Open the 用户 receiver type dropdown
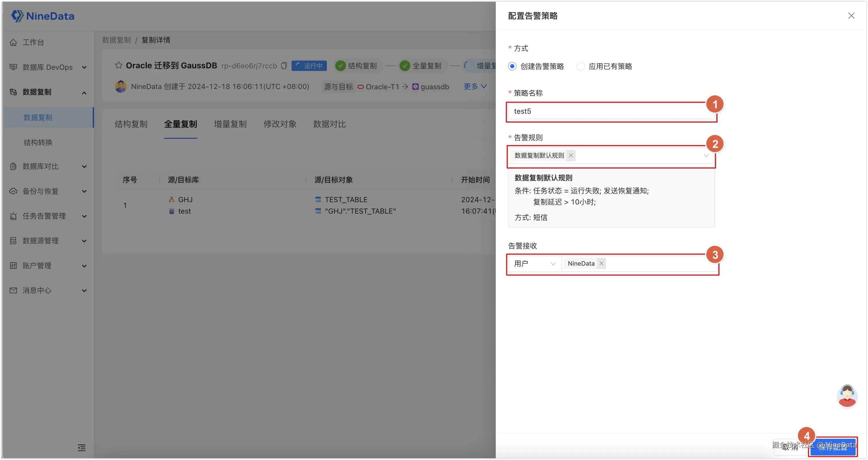 535,263
